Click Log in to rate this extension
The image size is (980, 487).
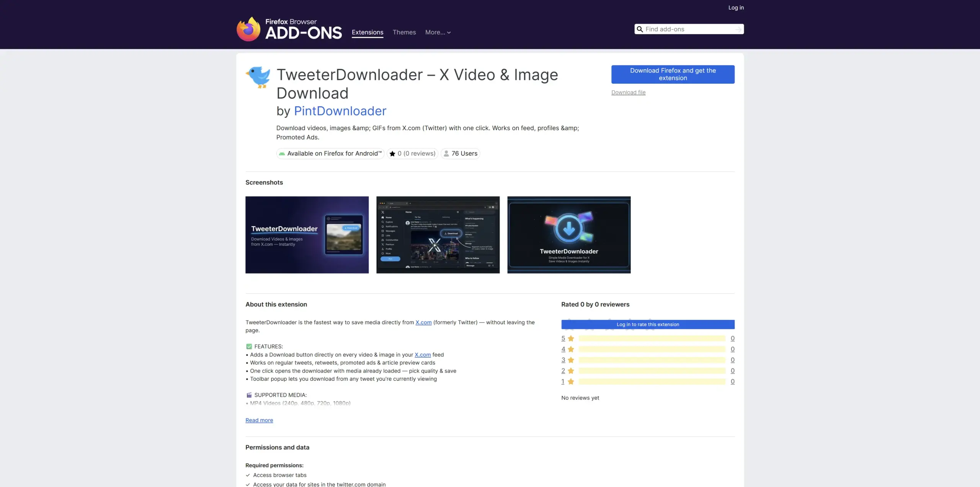[648, 324]
